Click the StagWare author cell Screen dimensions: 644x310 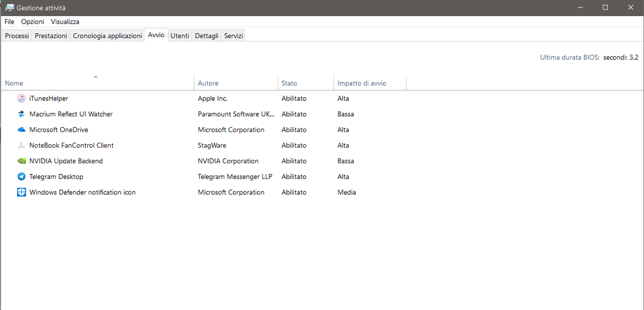[212, 145]
